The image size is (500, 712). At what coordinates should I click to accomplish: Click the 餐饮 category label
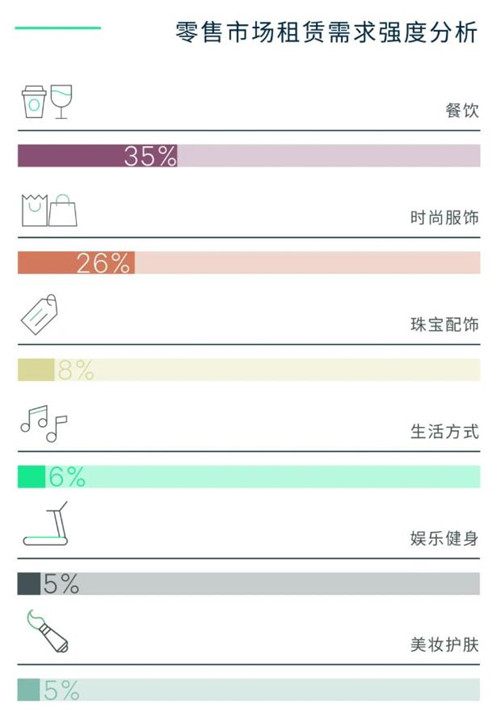point(462,110)
